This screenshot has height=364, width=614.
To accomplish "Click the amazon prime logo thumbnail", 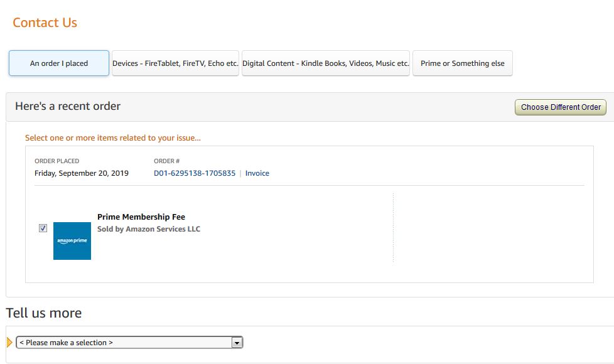I will coord(72,241).
